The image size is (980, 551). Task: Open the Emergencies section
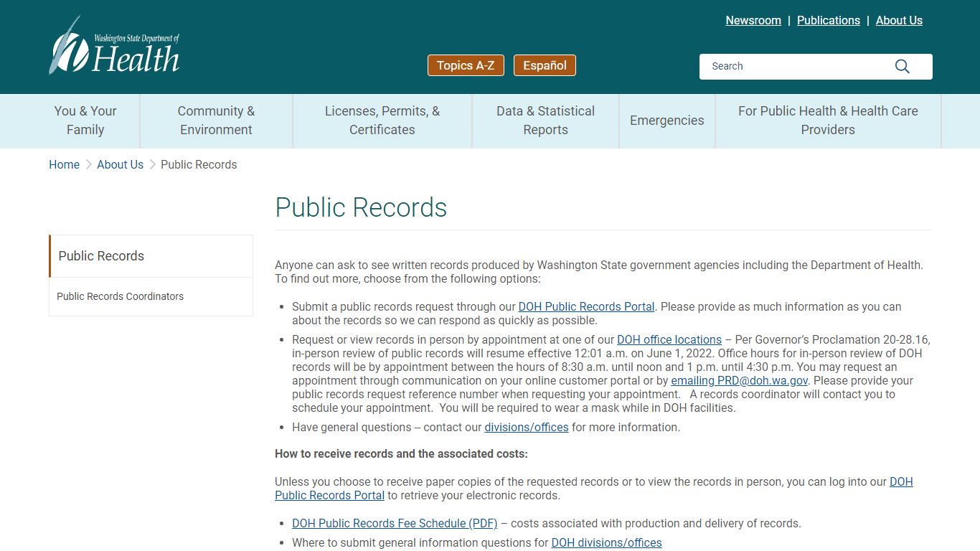pos(666,121)
